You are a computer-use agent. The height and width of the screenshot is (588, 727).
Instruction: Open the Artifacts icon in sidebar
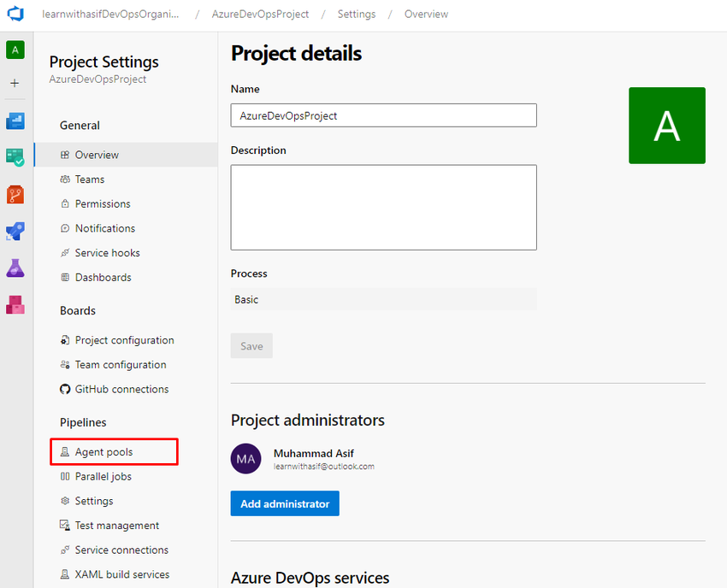point(15,304)
